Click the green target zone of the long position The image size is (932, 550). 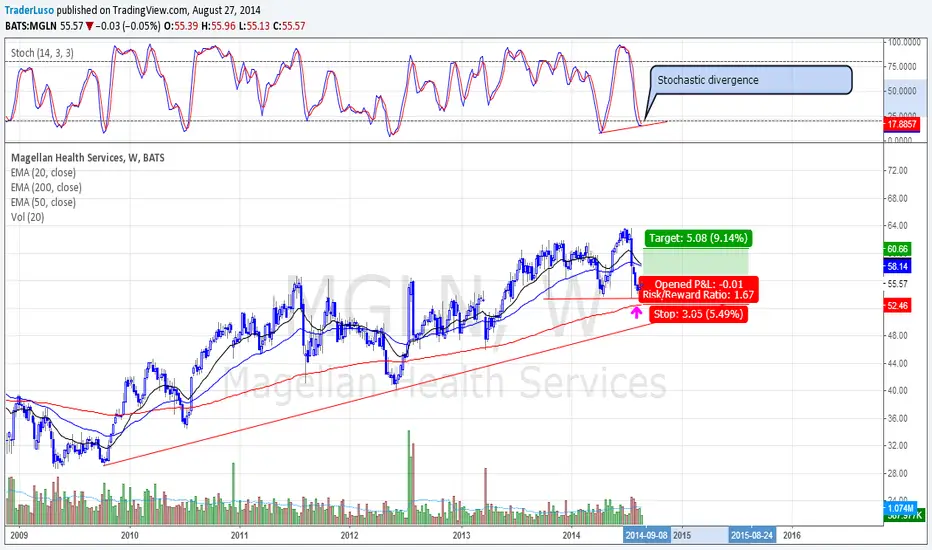point(695,261)
